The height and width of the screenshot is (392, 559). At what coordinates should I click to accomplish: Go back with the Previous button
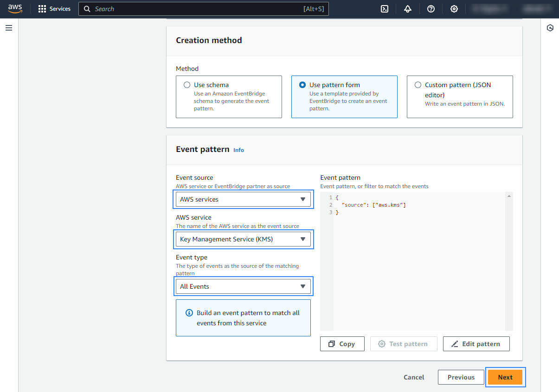(x=461, y=377)
